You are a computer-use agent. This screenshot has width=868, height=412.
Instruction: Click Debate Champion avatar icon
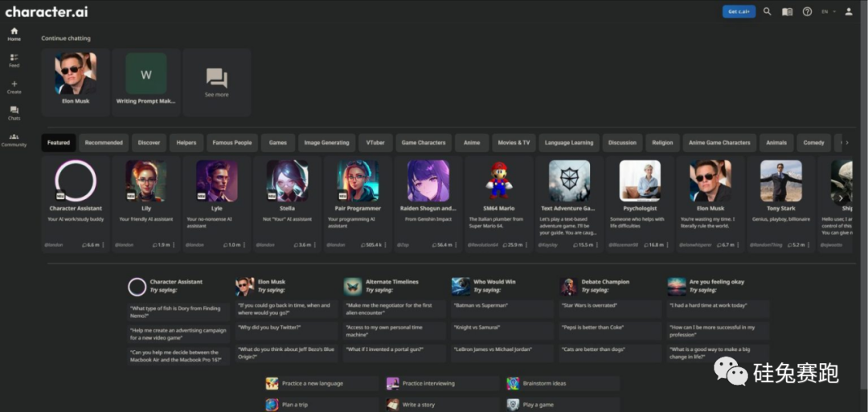pos(568,287)
